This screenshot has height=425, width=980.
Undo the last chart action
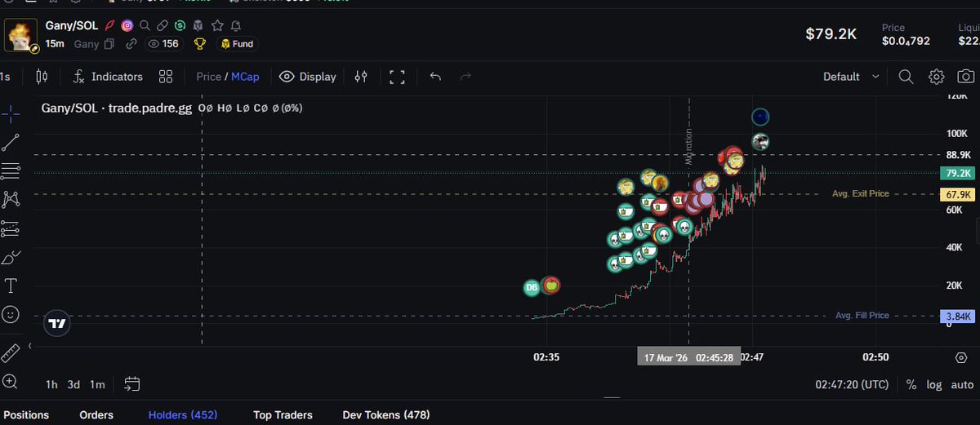pyautogui.click(x=435, y=77)
